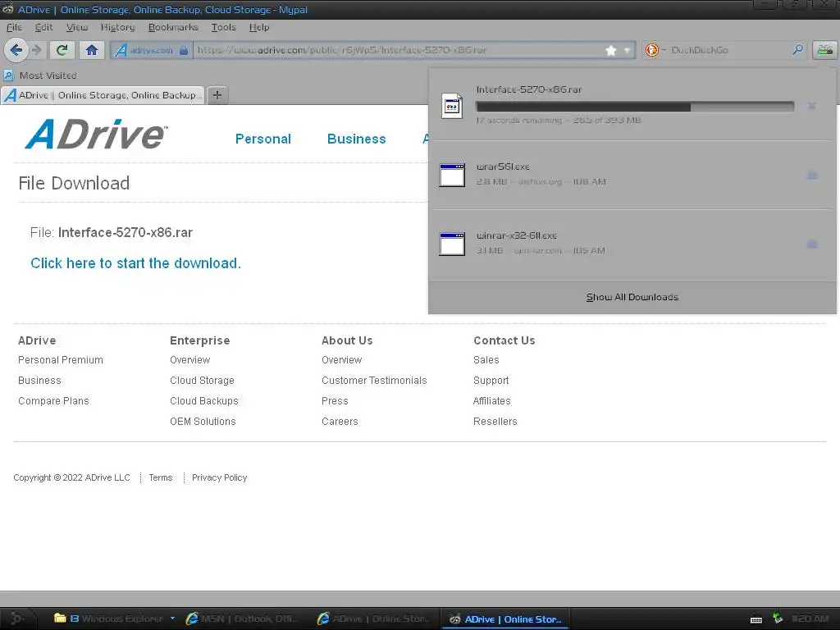840x630 pixels.
Task: Click the search magnifier icon
Action: click(x=797, y=50)
